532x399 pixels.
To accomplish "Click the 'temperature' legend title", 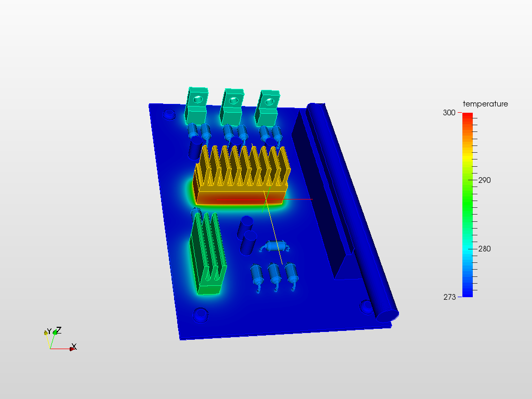I will point(485,104).
